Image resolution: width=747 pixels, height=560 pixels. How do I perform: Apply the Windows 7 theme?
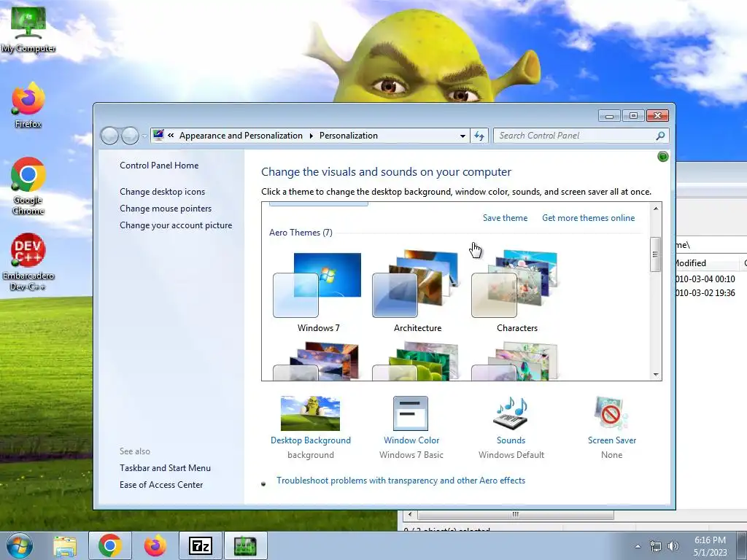click(x=318, y=292)
